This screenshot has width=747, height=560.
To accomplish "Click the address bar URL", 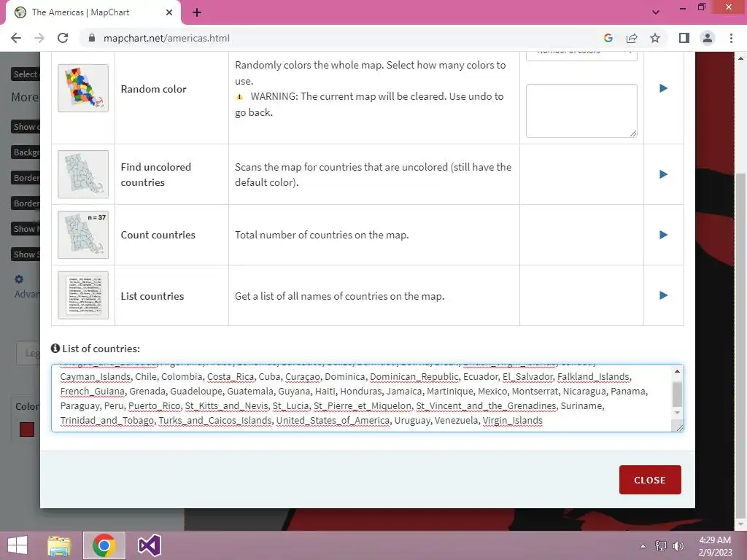I will coord(166,38).
